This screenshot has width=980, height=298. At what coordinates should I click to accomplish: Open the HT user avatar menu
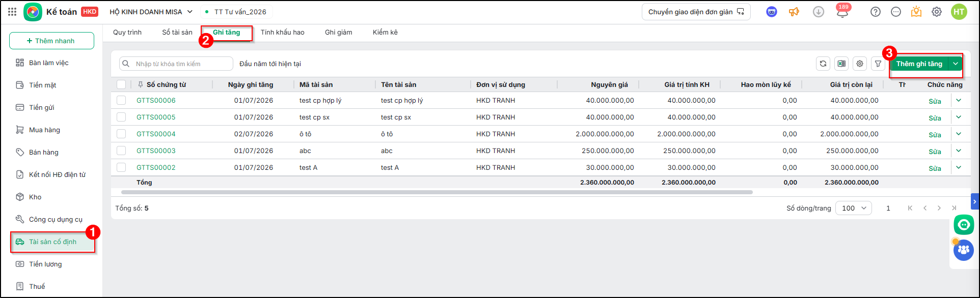point(959,12)
